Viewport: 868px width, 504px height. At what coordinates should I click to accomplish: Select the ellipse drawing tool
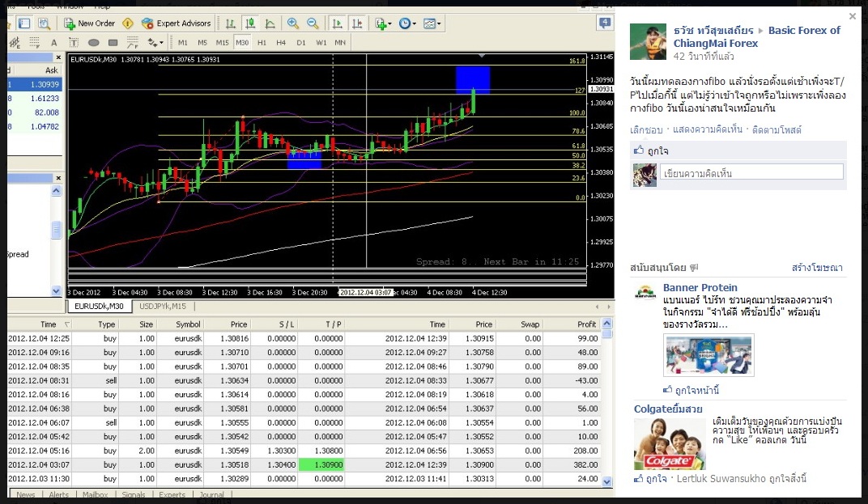click(94, 43)
